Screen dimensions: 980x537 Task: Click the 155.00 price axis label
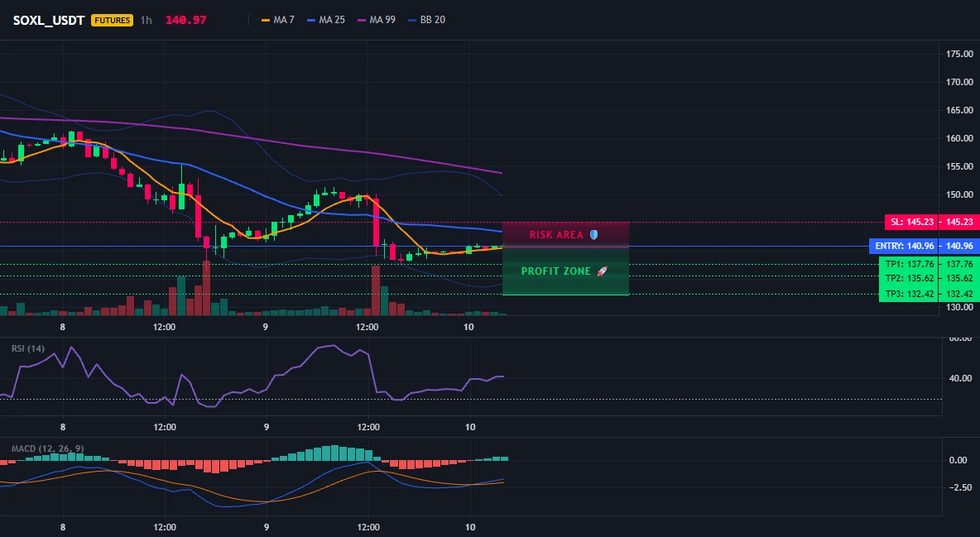pos(959,166)
